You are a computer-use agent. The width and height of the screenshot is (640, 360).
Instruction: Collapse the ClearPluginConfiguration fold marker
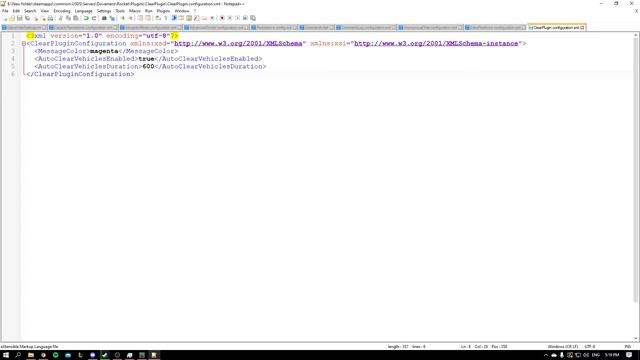point(24,43)
